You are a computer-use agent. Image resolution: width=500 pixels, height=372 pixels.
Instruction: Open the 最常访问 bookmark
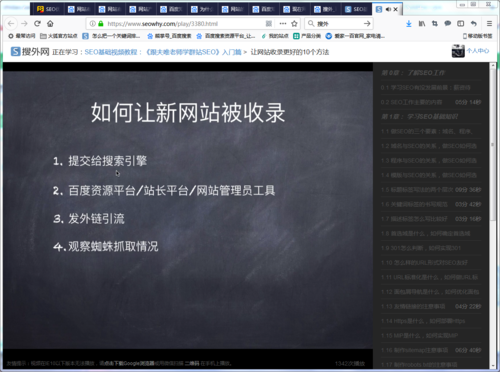(22, 36)
